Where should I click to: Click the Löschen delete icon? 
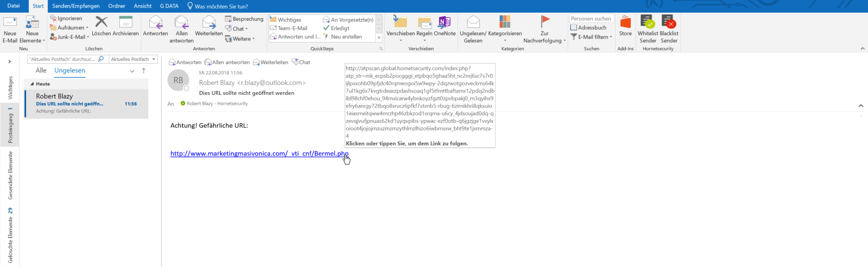(x=101, y=23)
